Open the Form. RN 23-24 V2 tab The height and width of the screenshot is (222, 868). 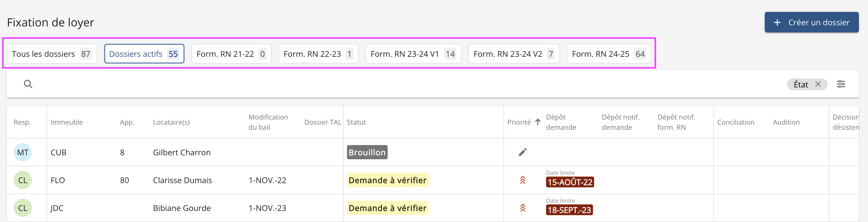514,54
